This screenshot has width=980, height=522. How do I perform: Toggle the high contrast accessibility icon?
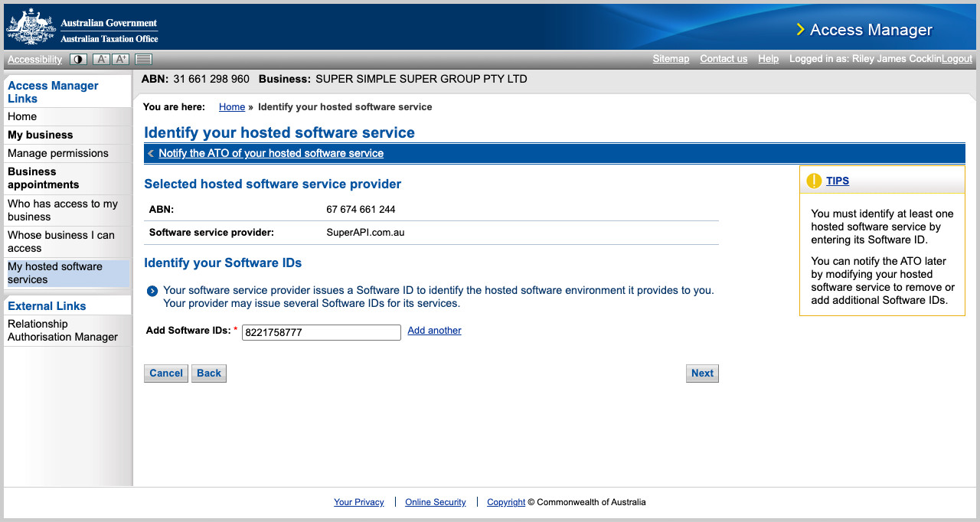coord(78,59)
